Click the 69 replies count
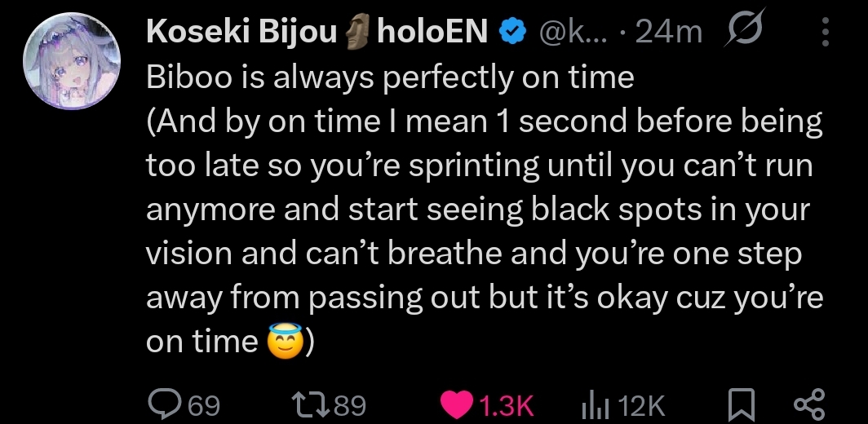This screenshot has width=868, height=424. (204, 404)
